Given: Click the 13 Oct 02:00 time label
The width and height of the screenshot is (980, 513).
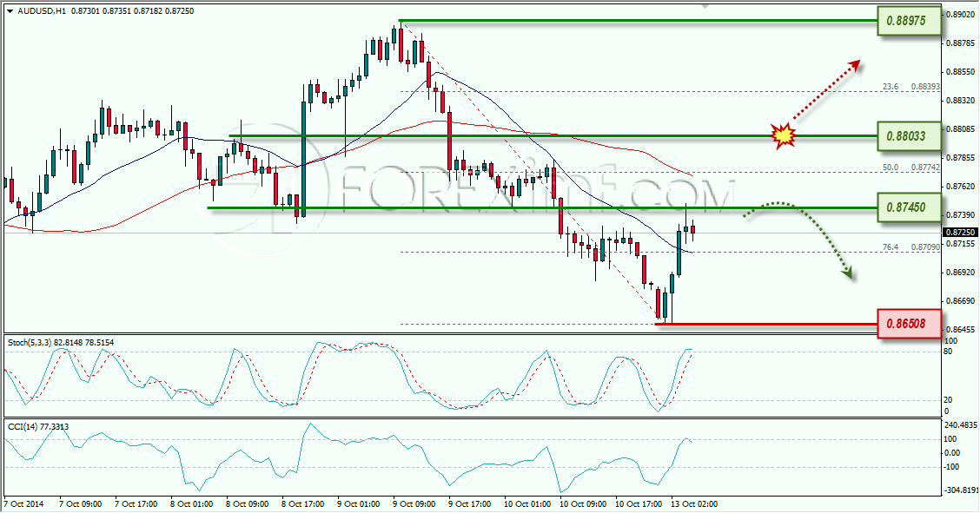Looking at the screenshot, I should (x=694, y=504).
